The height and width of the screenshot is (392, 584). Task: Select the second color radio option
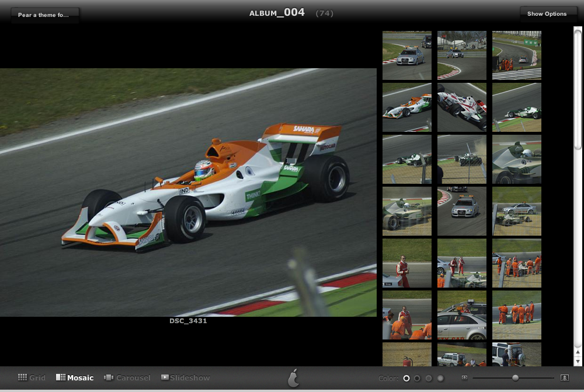click(417, 379)
